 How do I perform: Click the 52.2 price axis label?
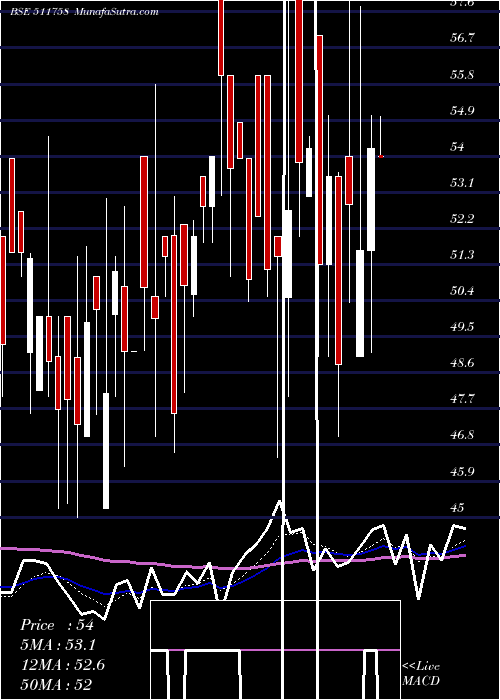coord(464,219)
